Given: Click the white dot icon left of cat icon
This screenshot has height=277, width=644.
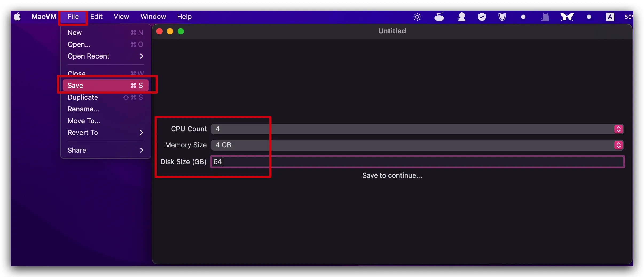Looking at the screenshot, I should pyautogui.click(x=523, y=17).
